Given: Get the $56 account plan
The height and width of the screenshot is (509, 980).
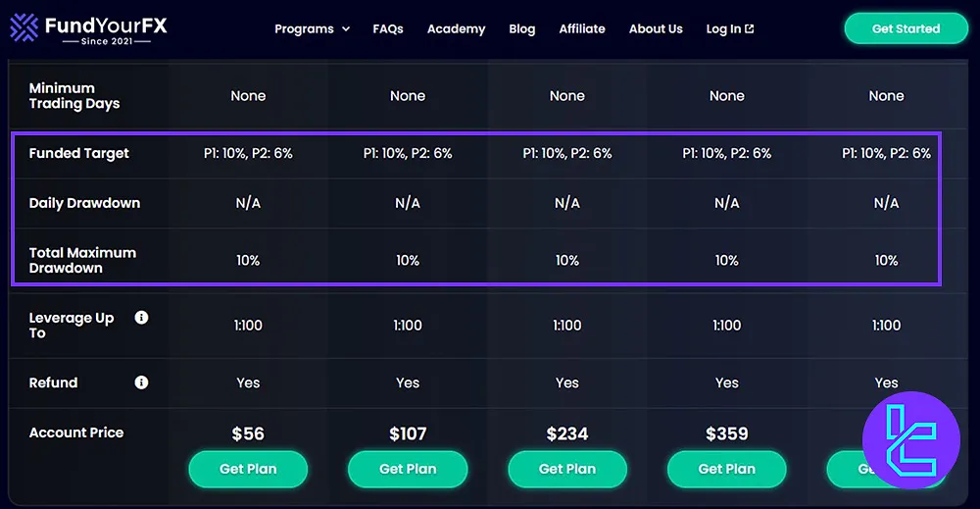Looking at the screenshot, I should tap(248, 469).
